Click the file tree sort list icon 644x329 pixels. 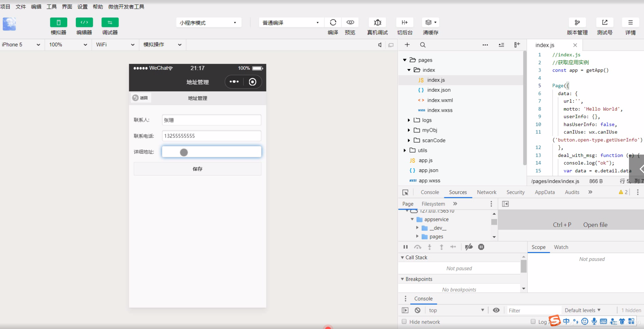click(501, 45)
